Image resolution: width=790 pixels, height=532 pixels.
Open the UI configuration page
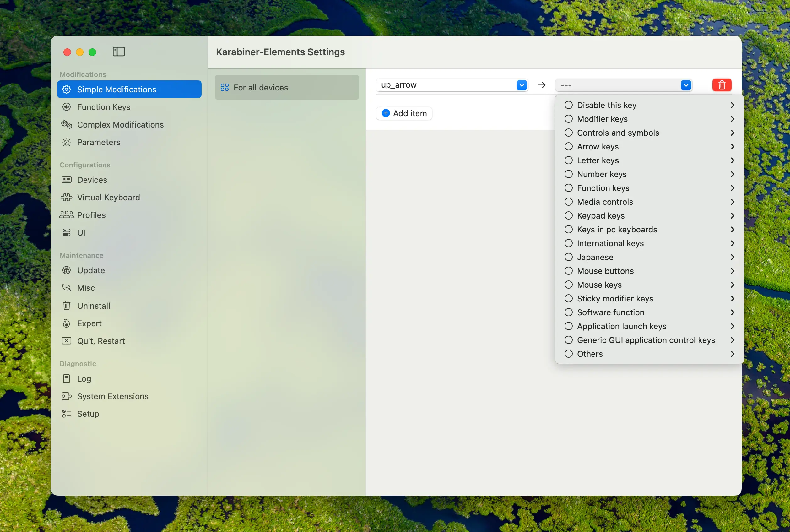[129, 232]
